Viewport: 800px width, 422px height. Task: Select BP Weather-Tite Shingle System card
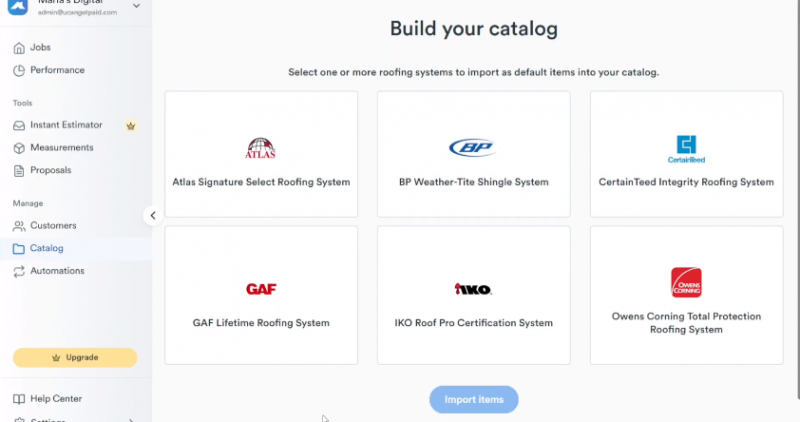click(x=473, y=154)
